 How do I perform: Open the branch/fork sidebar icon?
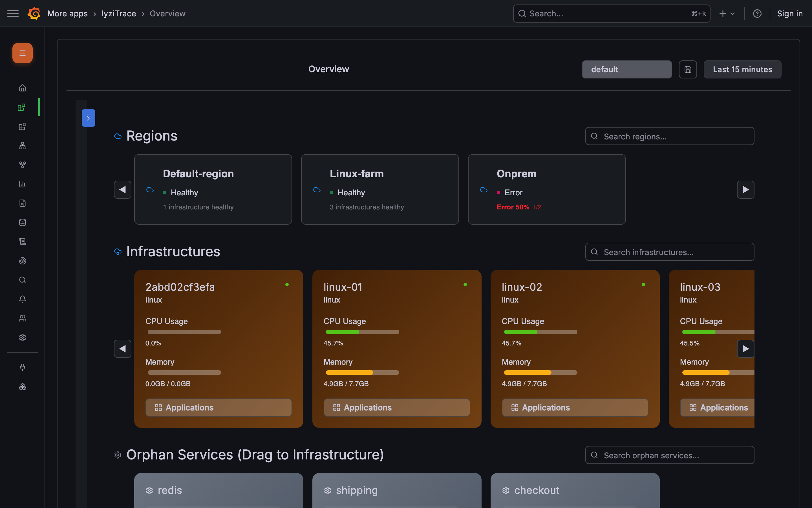click(23, 165)
